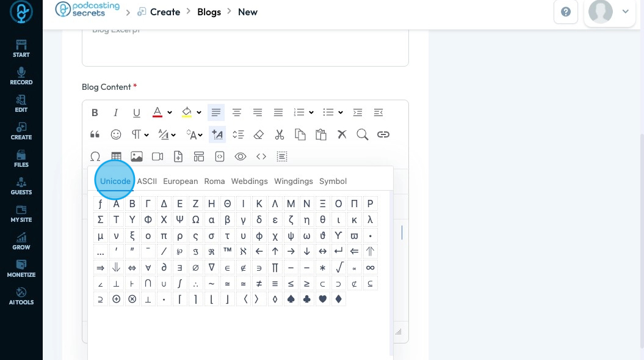This screenshot has width=644, height=360.
Task: Increase indent
Action: (x=358, y=112)
